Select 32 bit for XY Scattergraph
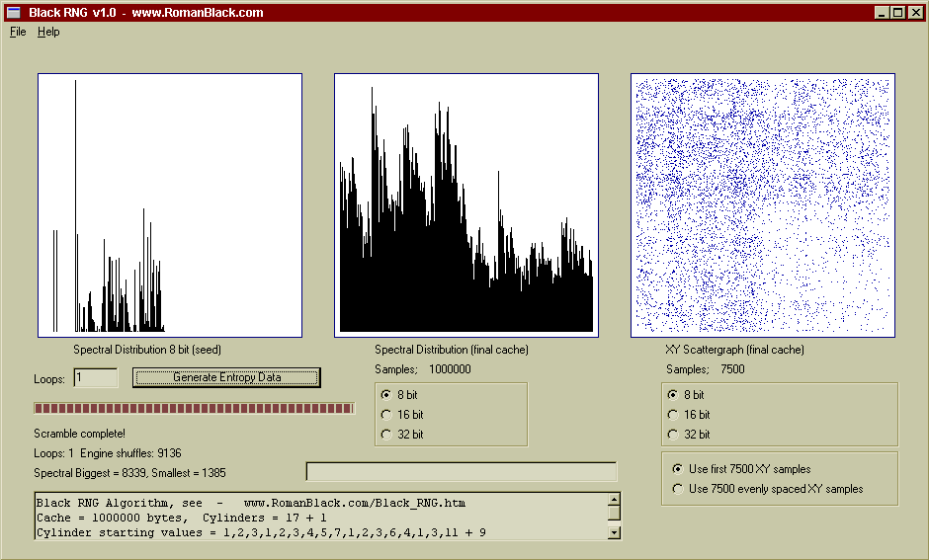 (x=673, y=435)
